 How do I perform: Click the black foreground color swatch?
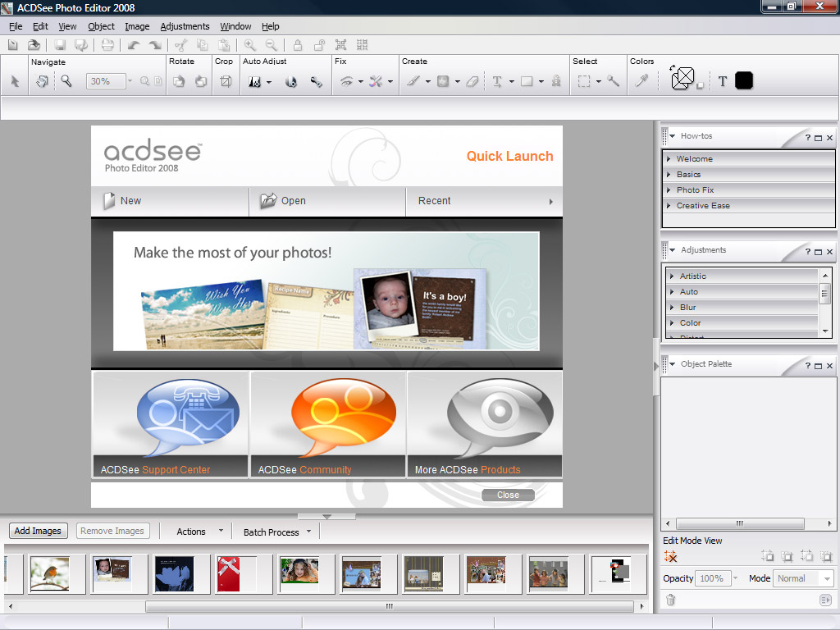744,81
